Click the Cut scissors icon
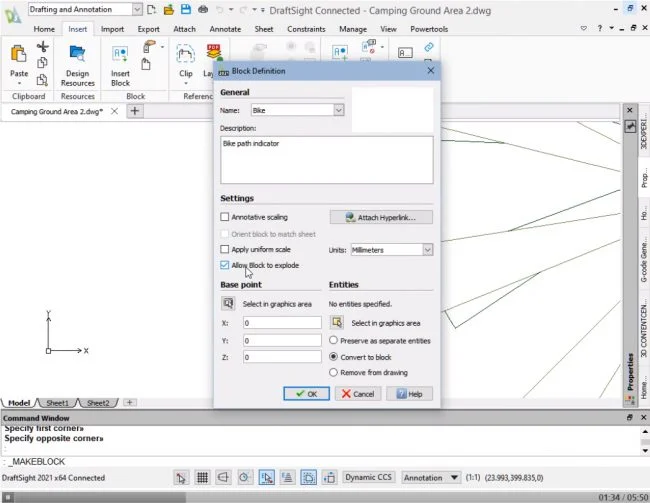 pos(43,47)
